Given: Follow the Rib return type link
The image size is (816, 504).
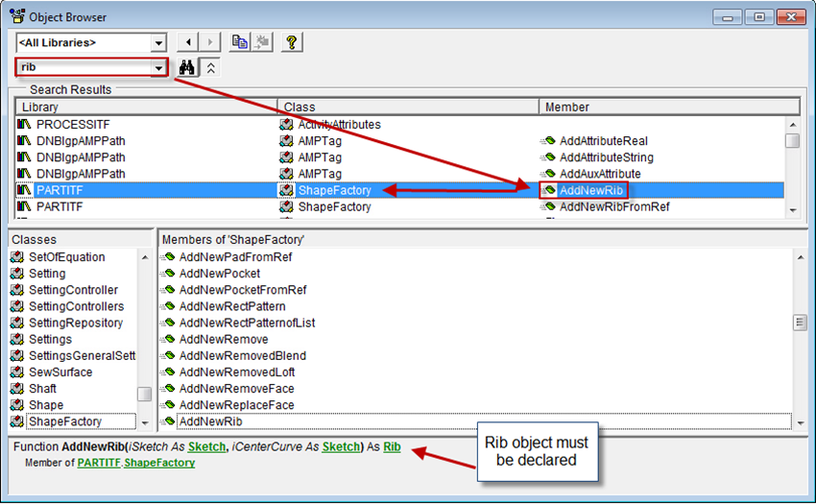Looking at the screenshot, I should (392, 447).
